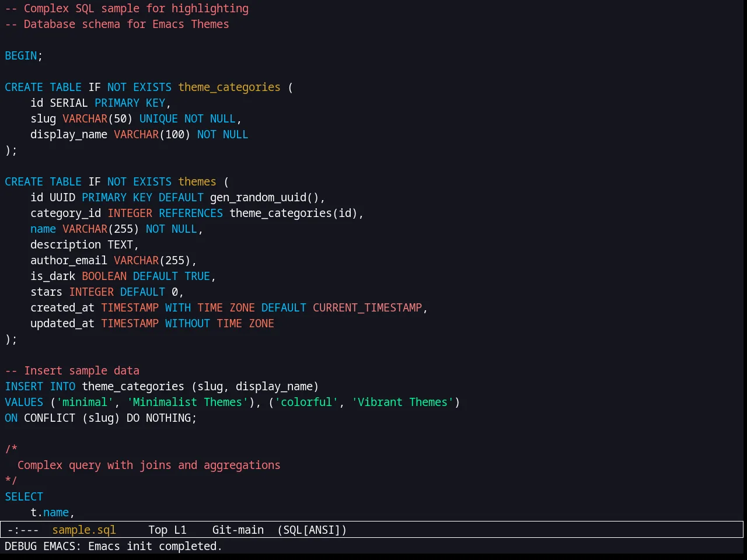Click the comment 'Complex query with joins and aggregations'
This screenshot has width=747, height=560.
(x=149, y=465)
